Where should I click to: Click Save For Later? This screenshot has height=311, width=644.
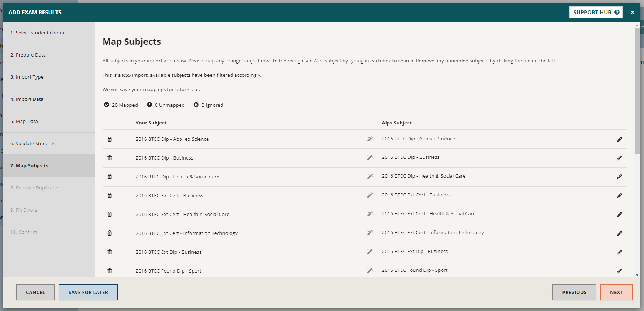pos(88,292)
